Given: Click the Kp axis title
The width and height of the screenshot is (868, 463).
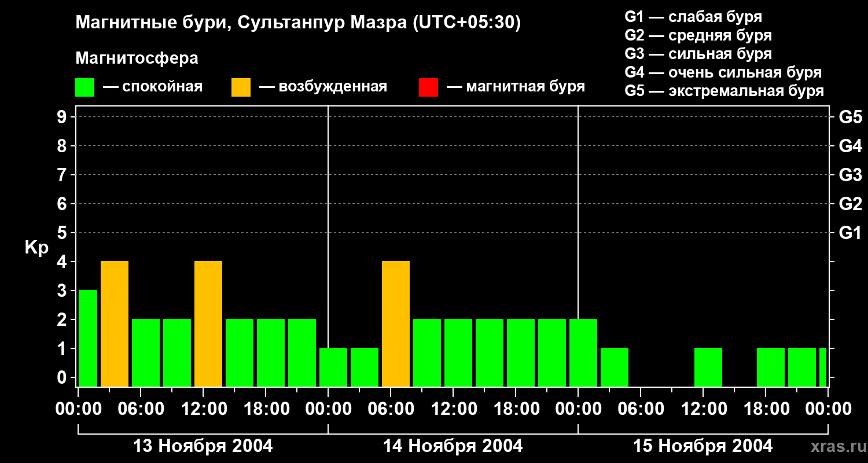Looking at the screenshot, I should (x=36, y=248).
